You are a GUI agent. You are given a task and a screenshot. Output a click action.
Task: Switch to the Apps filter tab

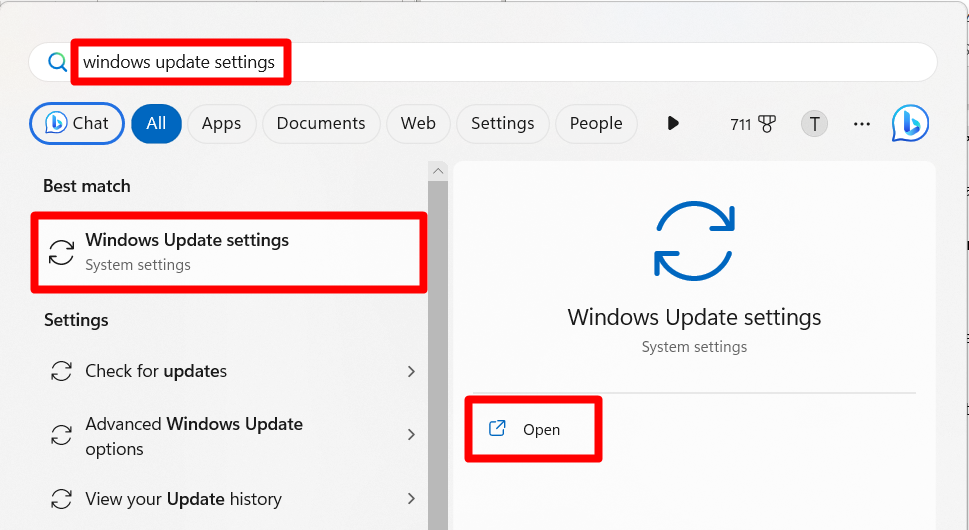(x=221, y=124)
